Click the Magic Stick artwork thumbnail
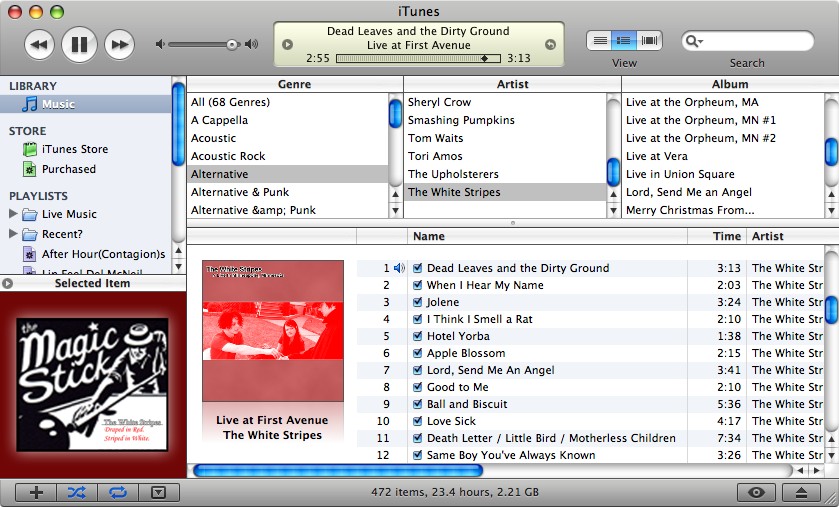Image resolution: width=839 pixels, height=507 pixels. (92, 384)
